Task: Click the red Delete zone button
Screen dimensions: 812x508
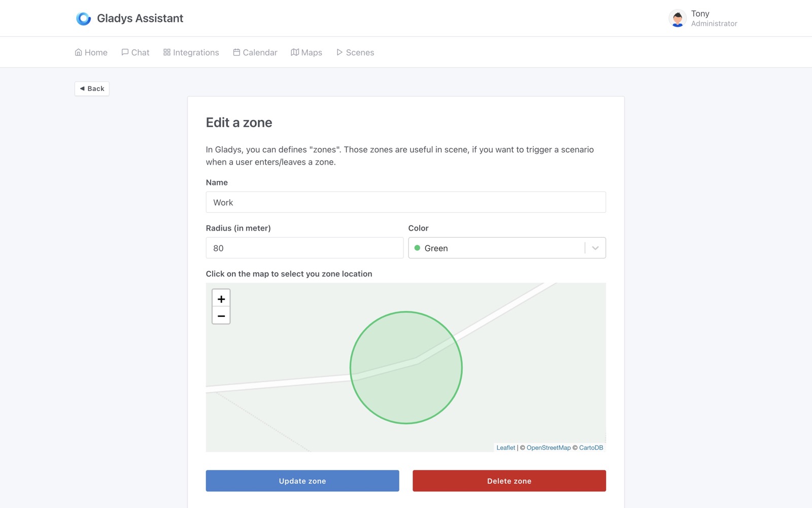Action: (509, 481)
